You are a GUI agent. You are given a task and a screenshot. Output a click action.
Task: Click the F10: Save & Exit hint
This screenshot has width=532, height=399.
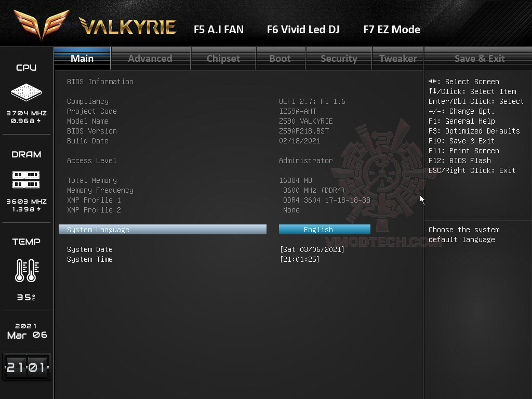[x=461, y=141]
